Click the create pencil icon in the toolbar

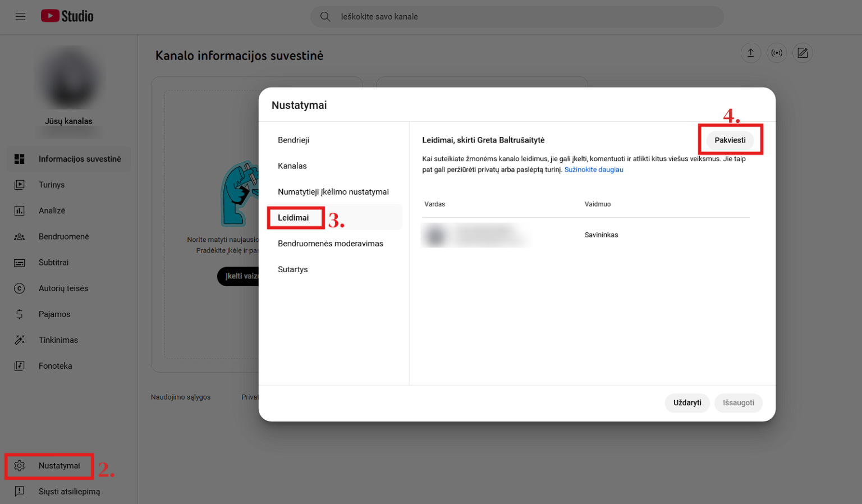(x=803, y=52)
